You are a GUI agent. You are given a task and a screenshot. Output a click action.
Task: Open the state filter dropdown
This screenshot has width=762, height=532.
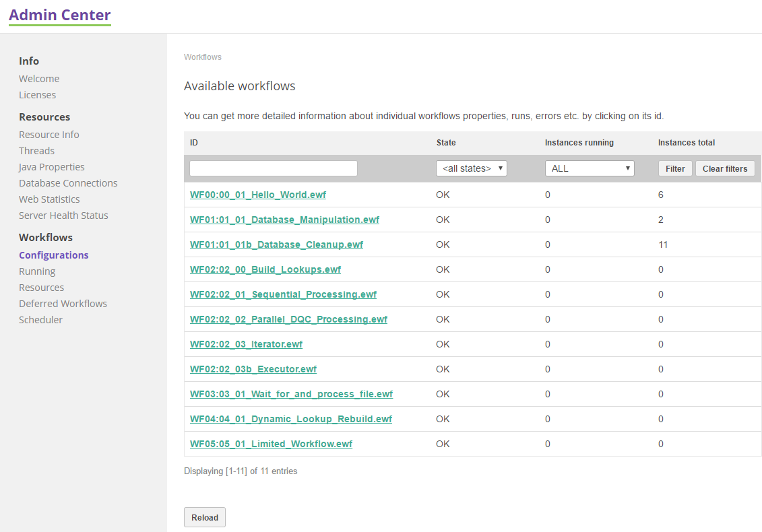[x=471, y=168]
